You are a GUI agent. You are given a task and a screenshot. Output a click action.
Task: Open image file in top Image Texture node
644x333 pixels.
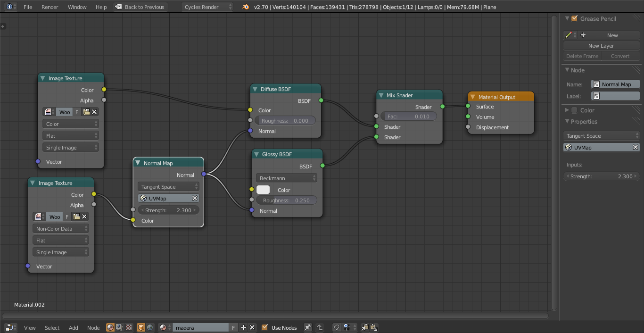point(86,112)
